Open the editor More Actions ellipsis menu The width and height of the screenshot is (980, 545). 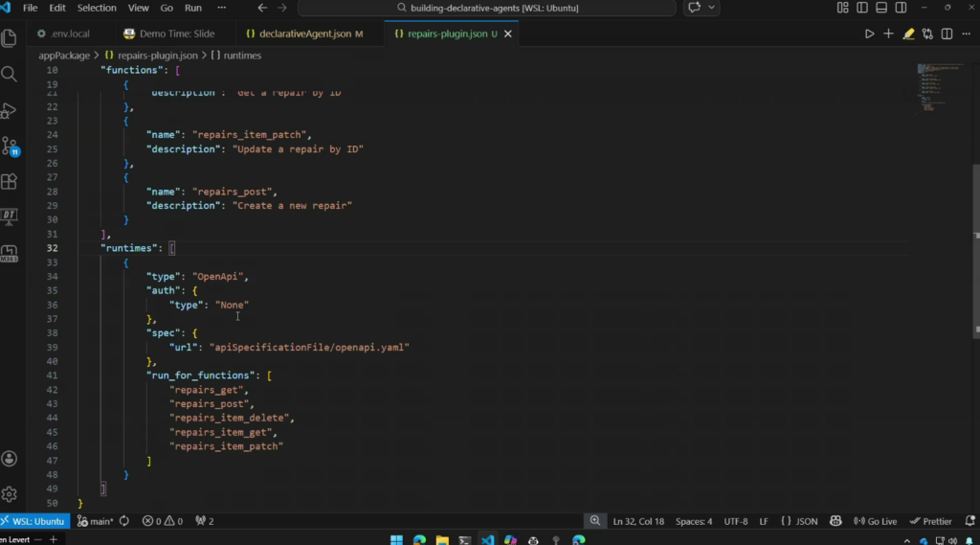(966, 34)
